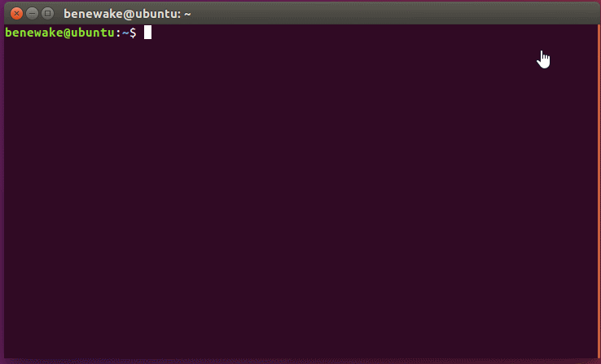601x364 pixels.
Task: Close the benewake@ubuntu terminal window
Action: click(x=16, y=14)
